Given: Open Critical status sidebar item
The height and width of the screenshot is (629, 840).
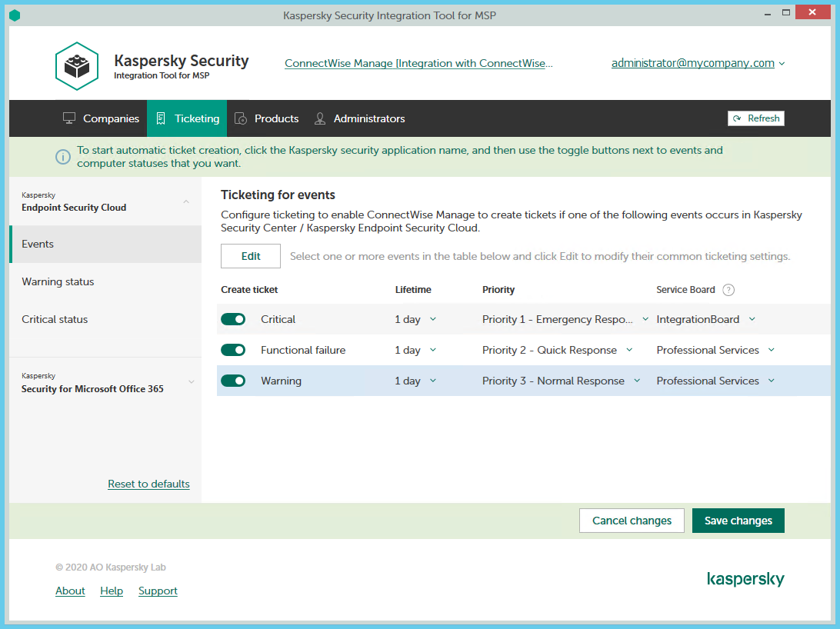Looking at the screenshot, I should pyautogui.click(x=55, y=319).
